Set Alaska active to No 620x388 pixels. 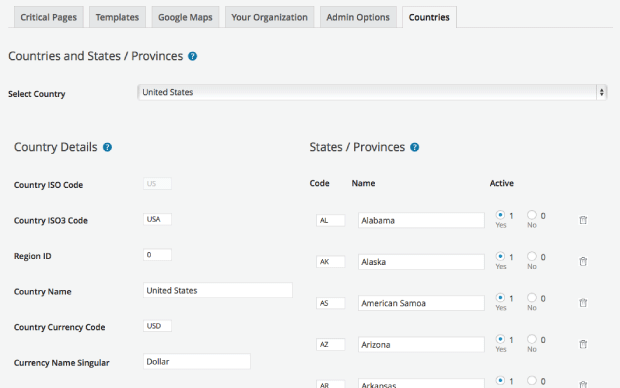pyautogui.click(x=532, y=256)
